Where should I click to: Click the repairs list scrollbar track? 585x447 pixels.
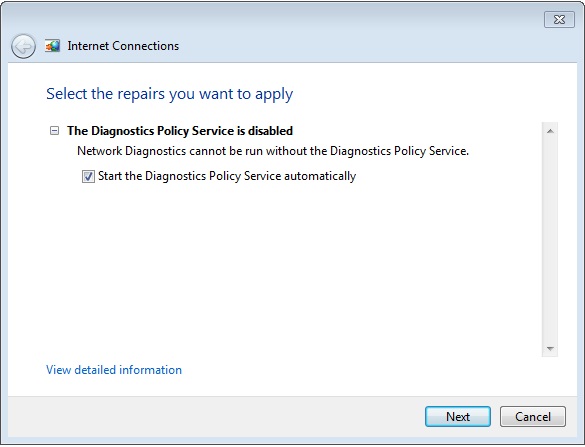550,240
